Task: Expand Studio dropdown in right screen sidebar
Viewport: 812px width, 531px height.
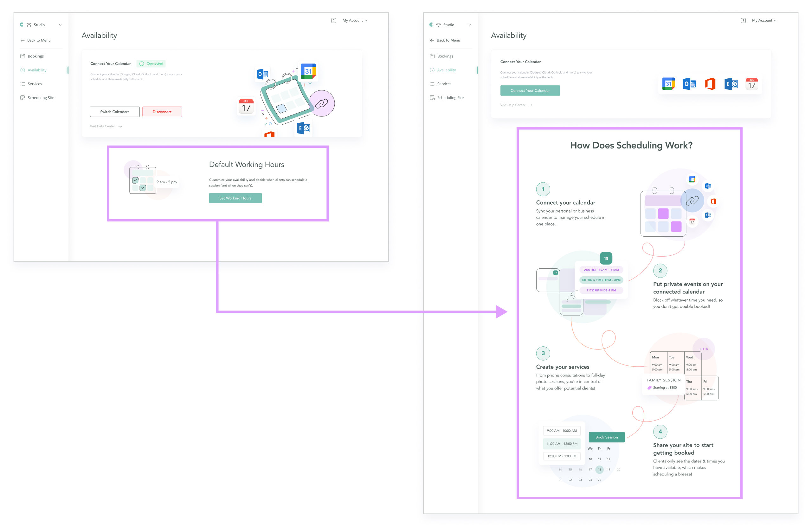Action: [469, 25]
